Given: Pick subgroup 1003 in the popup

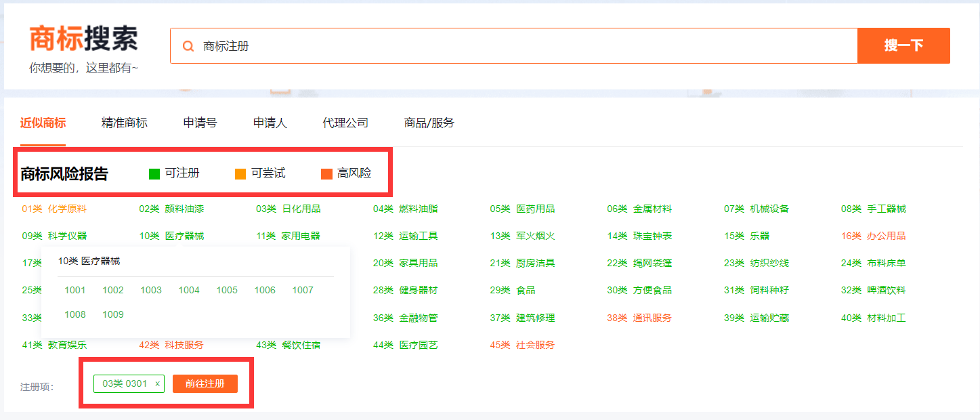Looking at the screenshot, I should pyautogui.click(x=151, y=290).
